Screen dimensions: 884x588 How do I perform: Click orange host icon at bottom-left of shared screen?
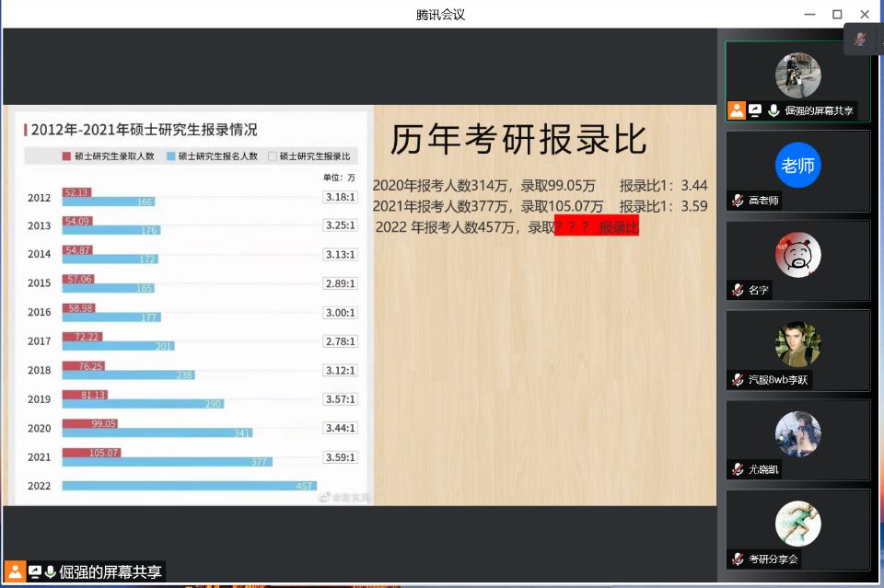point(15,571)
